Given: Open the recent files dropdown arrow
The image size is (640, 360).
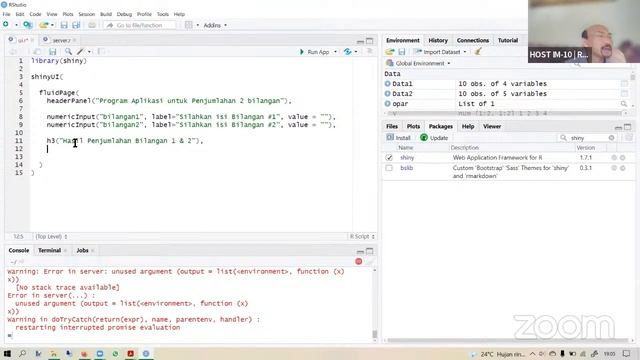Looking at the screenshot, I should pos(52,25).
